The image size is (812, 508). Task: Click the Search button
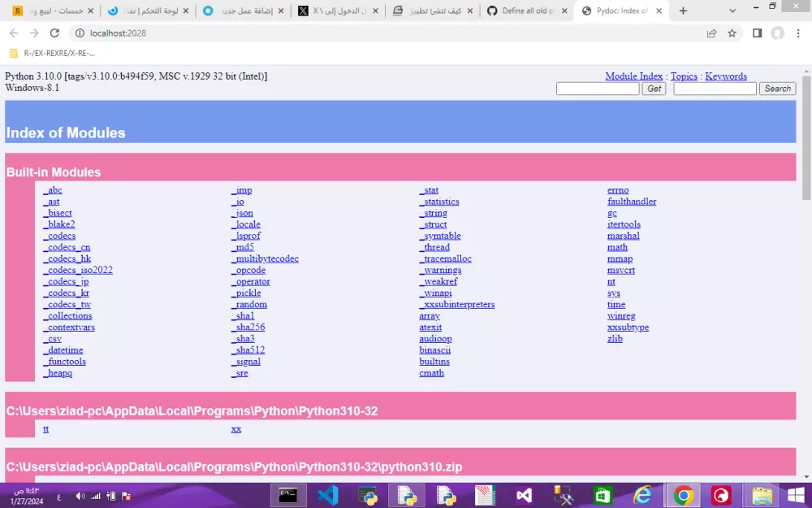pos(777,89)
